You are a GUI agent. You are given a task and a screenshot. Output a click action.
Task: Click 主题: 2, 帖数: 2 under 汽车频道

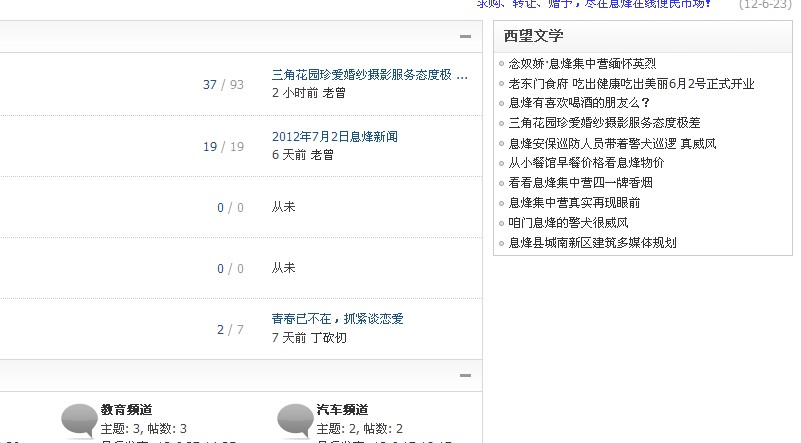[x=360, y=429]
